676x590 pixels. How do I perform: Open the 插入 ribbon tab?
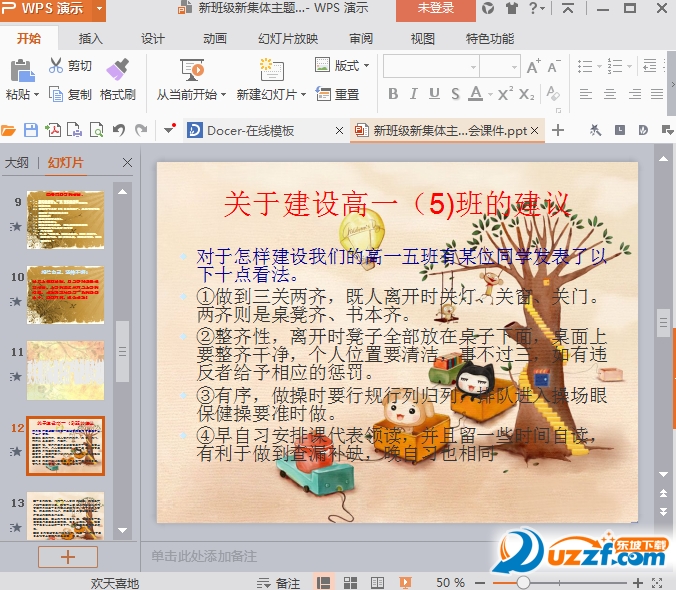(91, 39)
